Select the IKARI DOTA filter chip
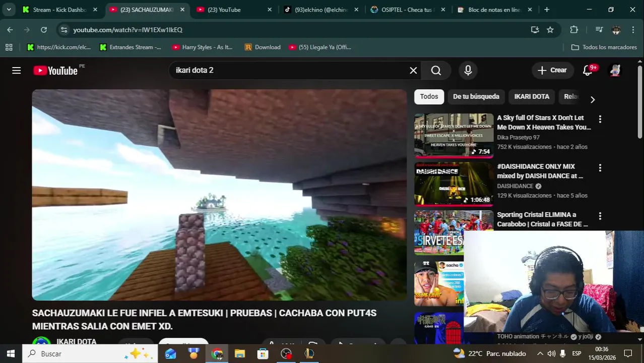644x363 pixels. [x=532, y=97]
